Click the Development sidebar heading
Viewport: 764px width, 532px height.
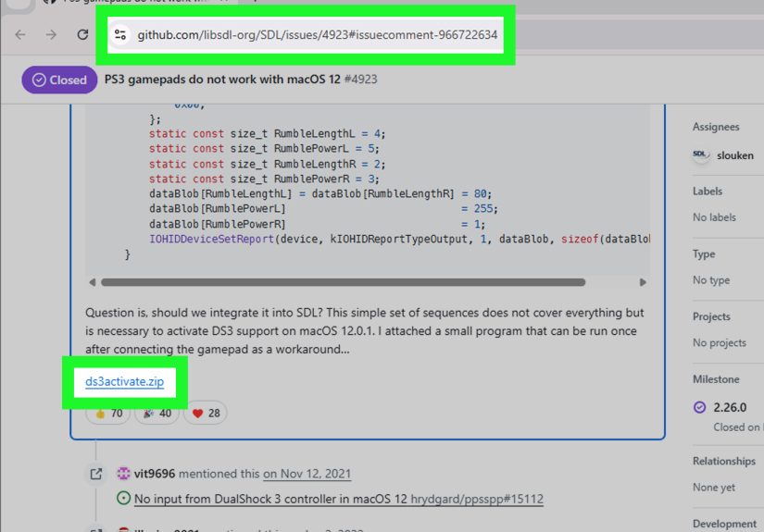pyautogui.click(x=724, y=525)
